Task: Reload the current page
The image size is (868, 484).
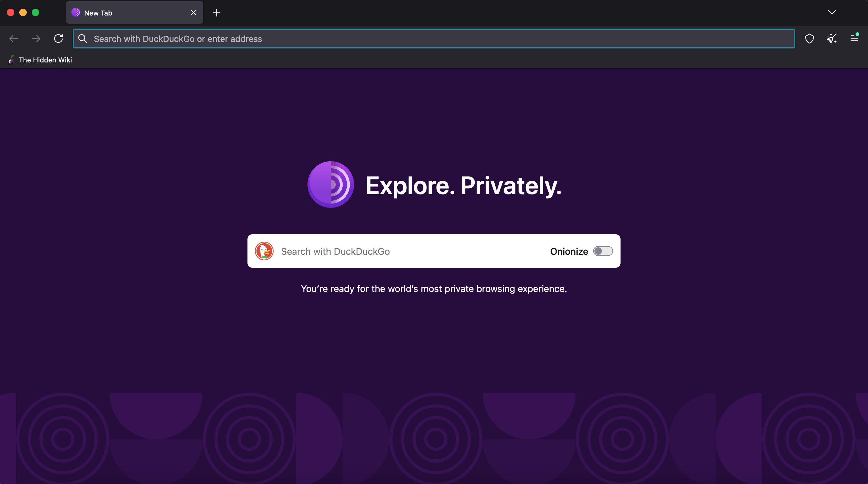Action: (59, 39)
